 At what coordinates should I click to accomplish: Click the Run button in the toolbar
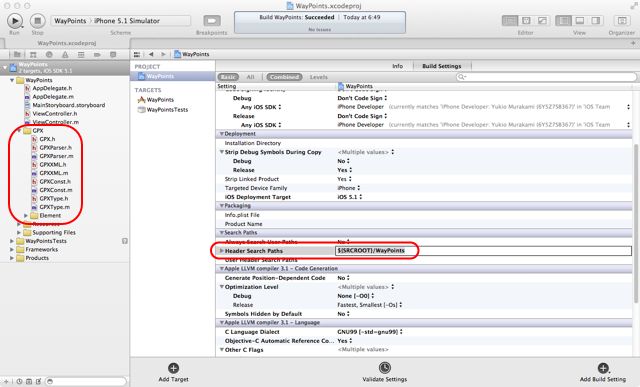[x=15, y=20]
